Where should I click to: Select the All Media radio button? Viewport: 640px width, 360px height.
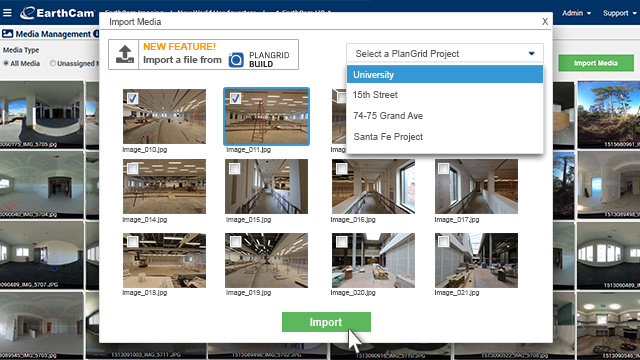pos(6,63)
